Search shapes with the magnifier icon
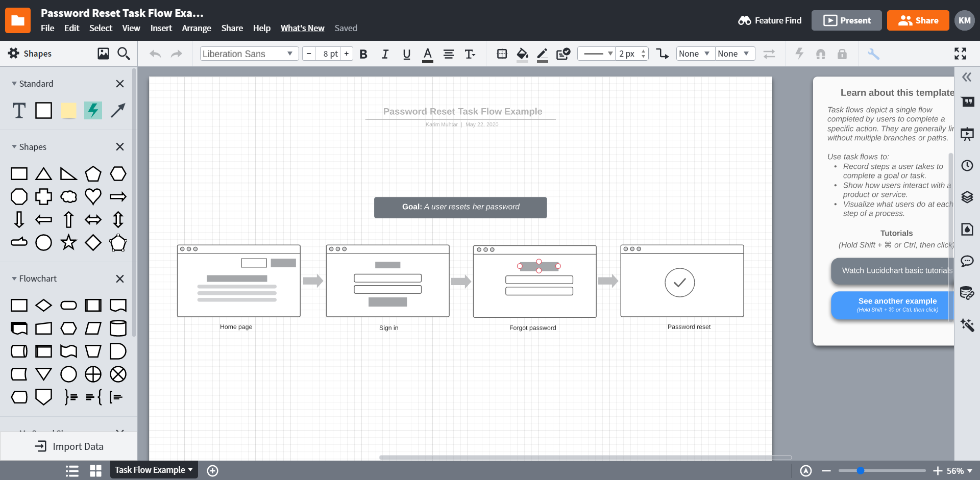The image size is (980, 480). (x=124, y=54)
